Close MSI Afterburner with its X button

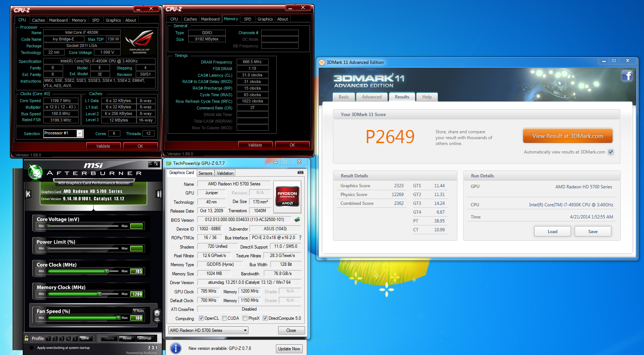pos(157,164)
